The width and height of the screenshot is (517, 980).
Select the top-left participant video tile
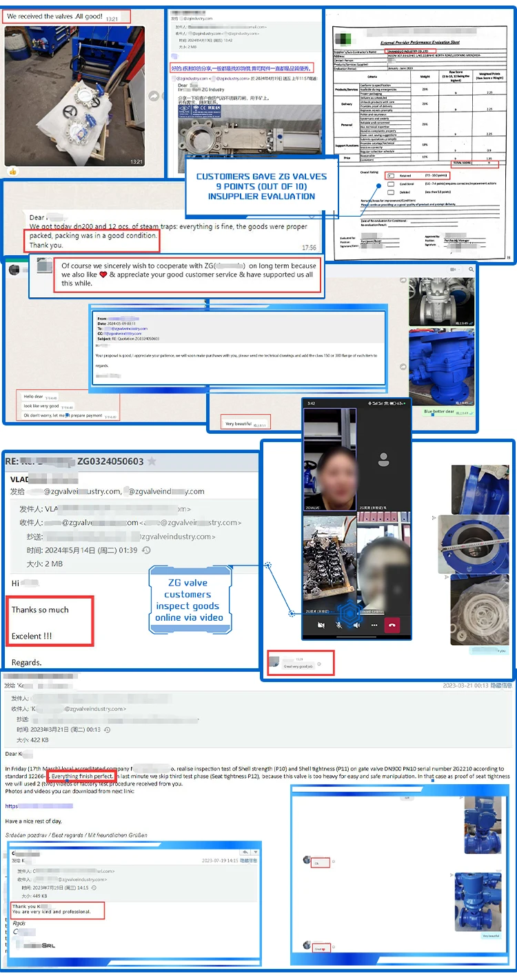coord(330,459)
